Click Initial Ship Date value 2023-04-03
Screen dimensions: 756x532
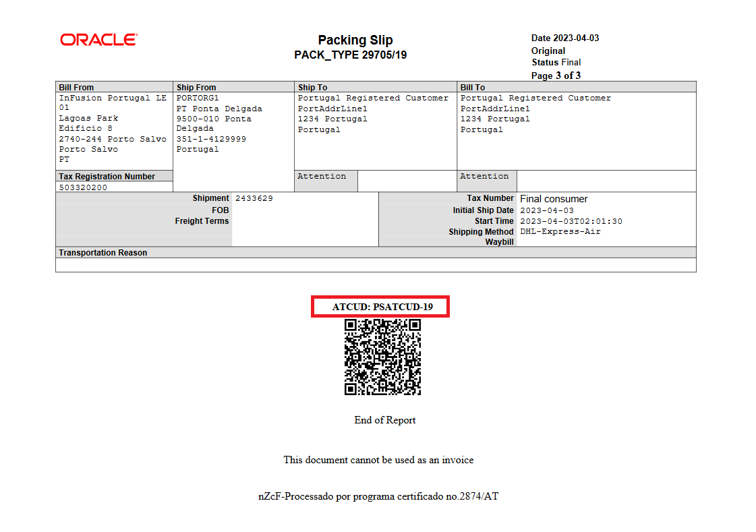pyautogui.click(x=547, y=210)
